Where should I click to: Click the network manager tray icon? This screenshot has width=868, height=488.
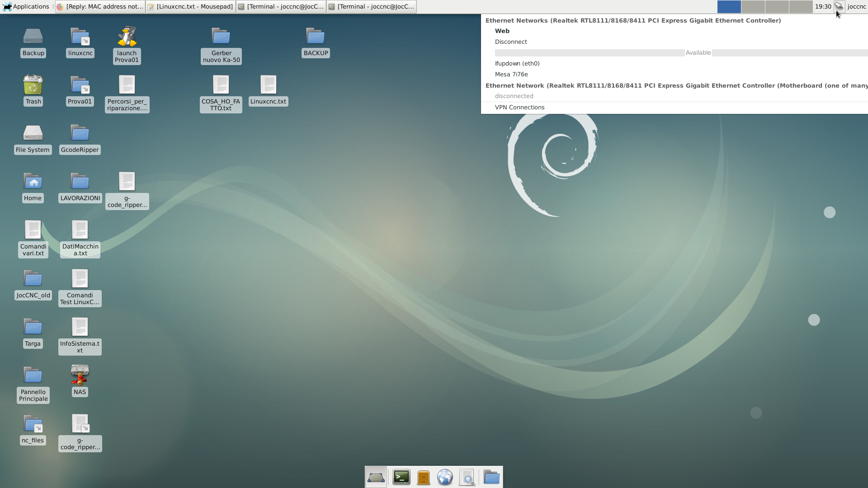(x=839, y=6)
